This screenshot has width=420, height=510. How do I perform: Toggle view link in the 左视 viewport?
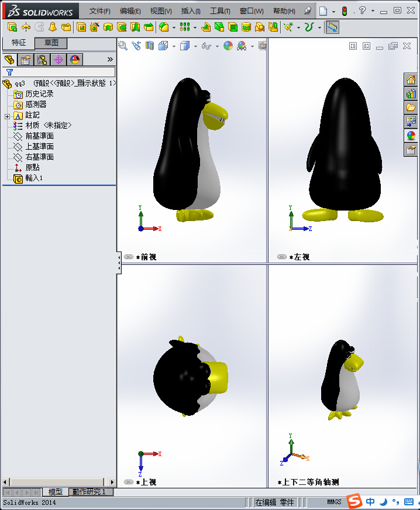(x=282, y=257)
